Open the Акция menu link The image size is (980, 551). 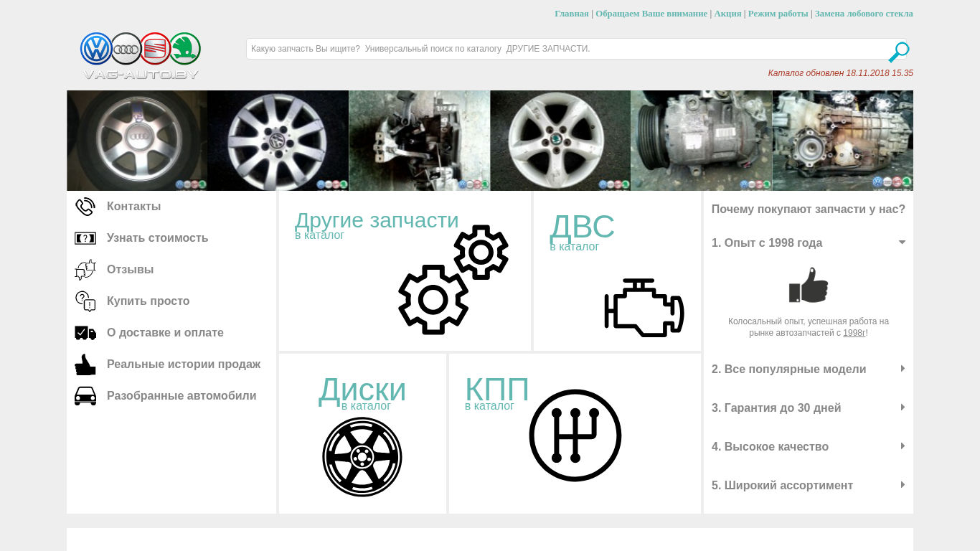pos(727,14)
